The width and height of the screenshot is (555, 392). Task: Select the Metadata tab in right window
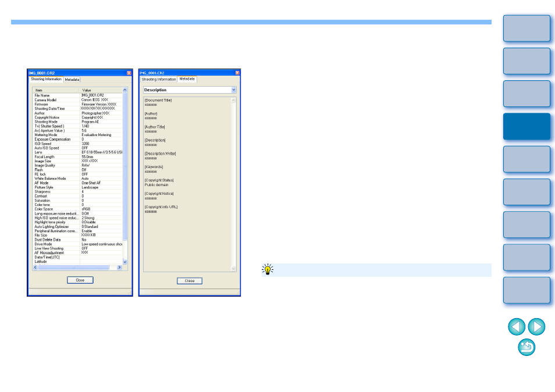coord(187,79)
